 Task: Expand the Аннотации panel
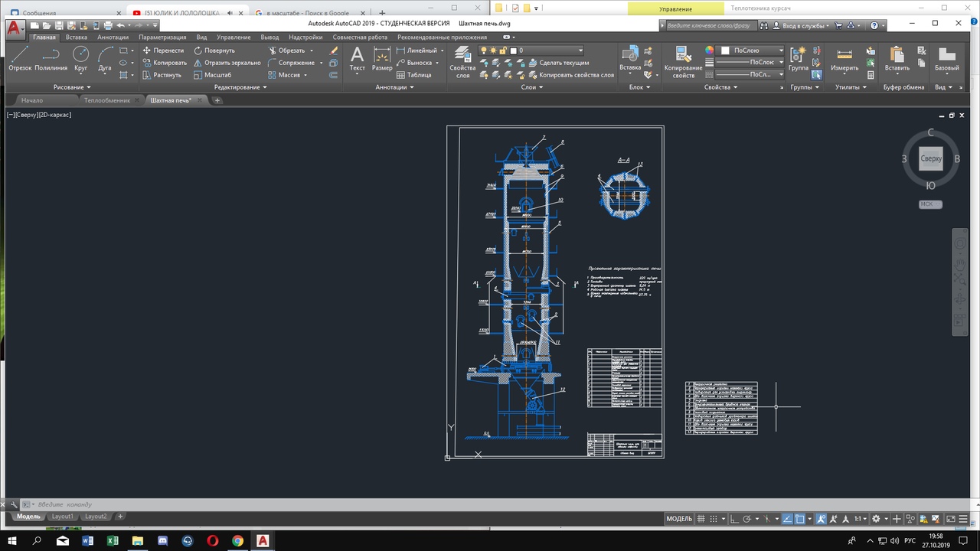[395, 87]
